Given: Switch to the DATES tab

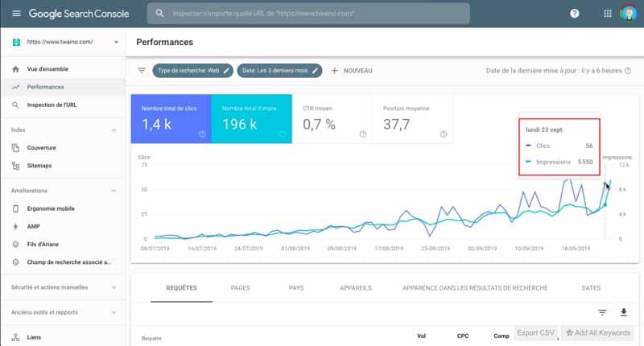Looking at the screenshot, I should (x=591, y=288).
